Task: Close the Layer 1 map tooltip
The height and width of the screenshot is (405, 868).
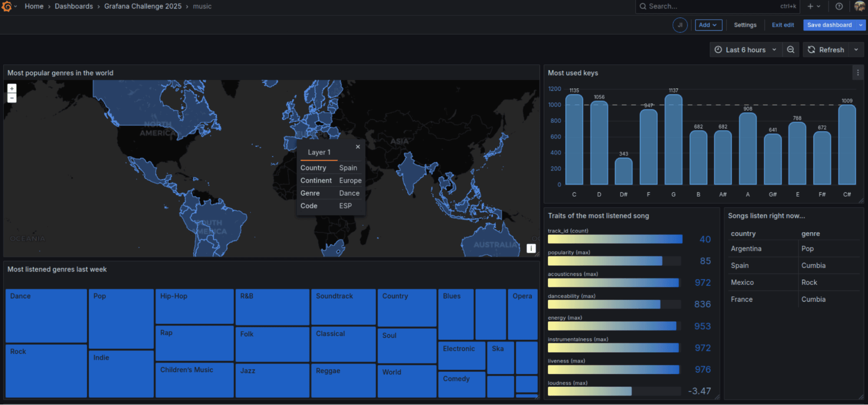Action: point(358,147)
